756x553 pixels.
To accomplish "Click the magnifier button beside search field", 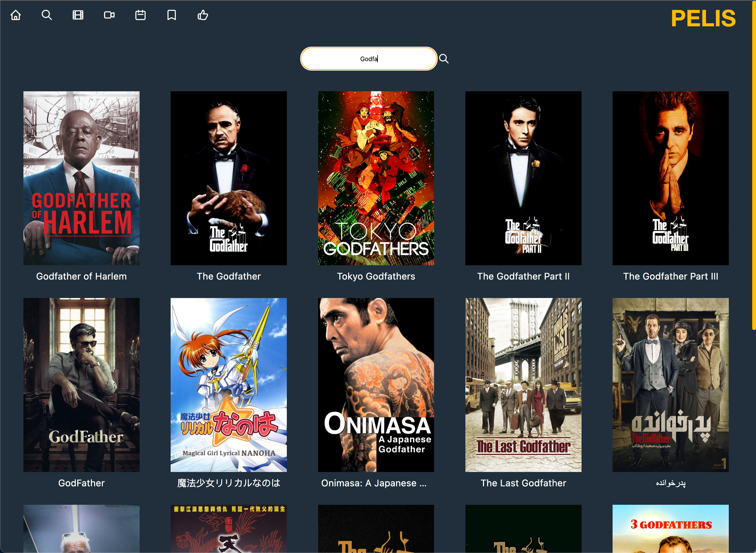I will 444,58.
